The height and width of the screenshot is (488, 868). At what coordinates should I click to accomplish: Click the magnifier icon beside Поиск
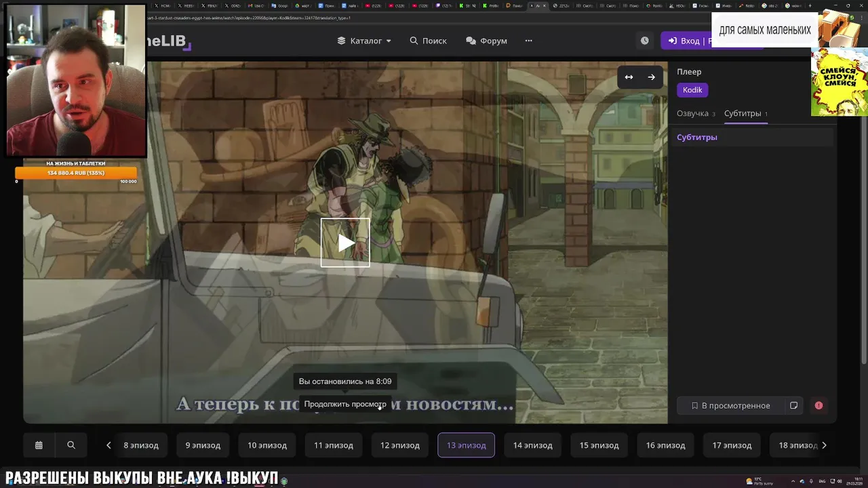414,41
